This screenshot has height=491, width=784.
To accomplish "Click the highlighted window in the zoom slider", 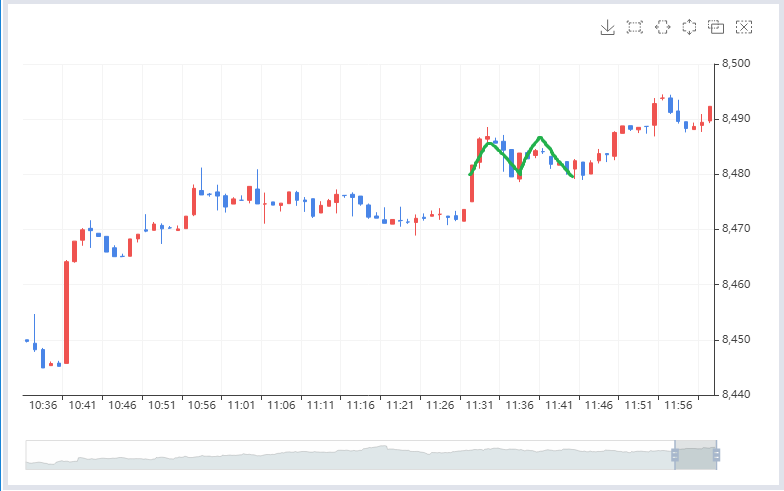I will (x=696, y=455).
